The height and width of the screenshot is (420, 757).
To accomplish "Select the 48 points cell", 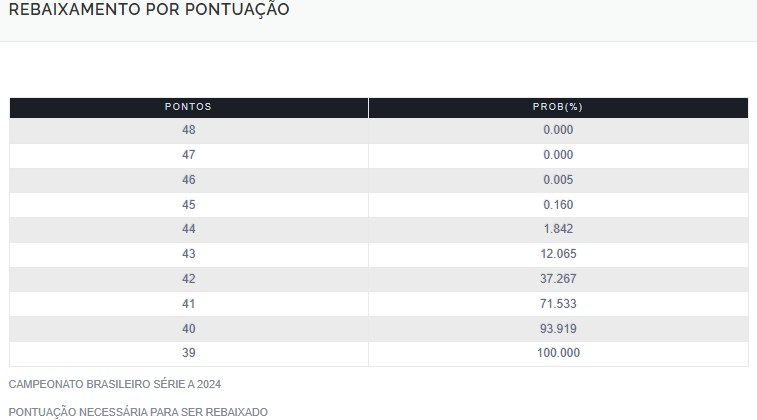I will pos(189,130).
